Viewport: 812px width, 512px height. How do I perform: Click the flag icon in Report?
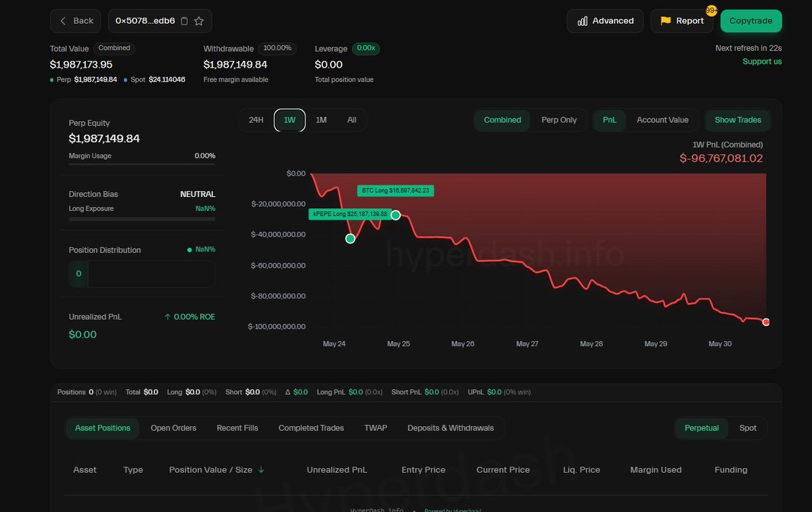pos(666,21)
